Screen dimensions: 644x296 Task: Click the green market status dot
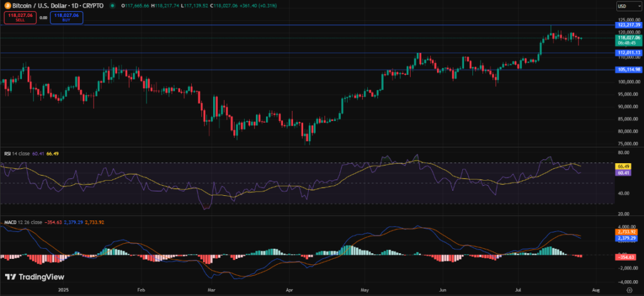(112, 6)
